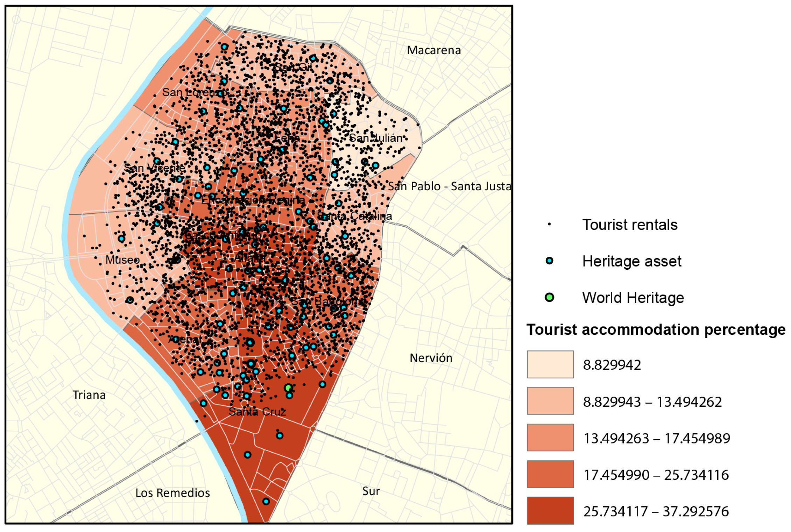Click the Triana district label
Viewport: 791px width, 532px height.
[x=89, y=395]
